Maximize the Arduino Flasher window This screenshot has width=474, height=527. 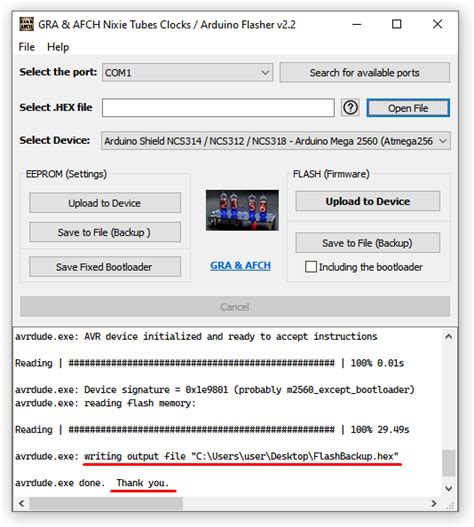(397, 24)
